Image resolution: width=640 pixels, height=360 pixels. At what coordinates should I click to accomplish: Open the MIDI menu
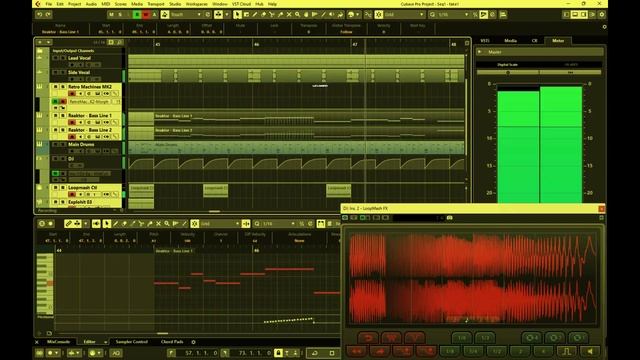tap(106, 4)
